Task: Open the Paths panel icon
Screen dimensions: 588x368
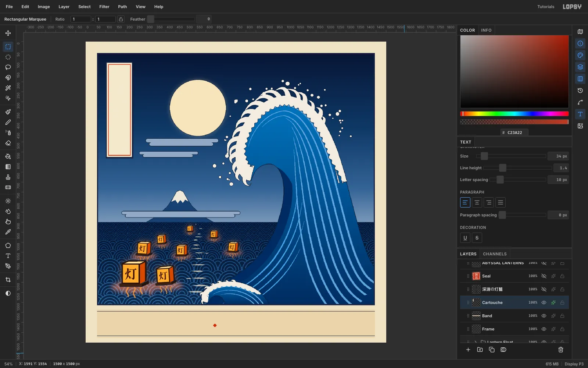Action: 580,102
